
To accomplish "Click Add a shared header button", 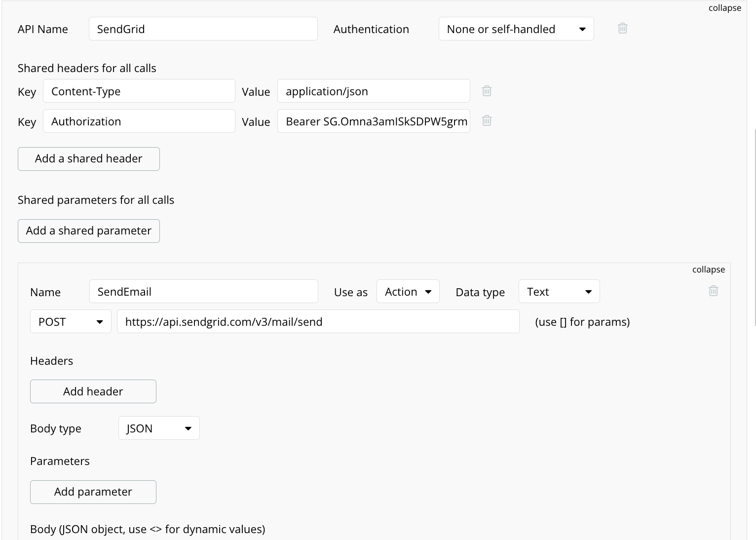I will 89,159.
